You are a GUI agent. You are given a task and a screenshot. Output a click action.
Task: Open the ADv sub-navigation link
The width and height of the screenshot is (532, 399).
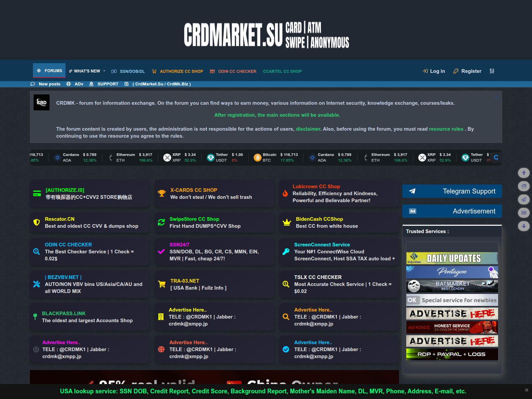(x=75, y=84)
